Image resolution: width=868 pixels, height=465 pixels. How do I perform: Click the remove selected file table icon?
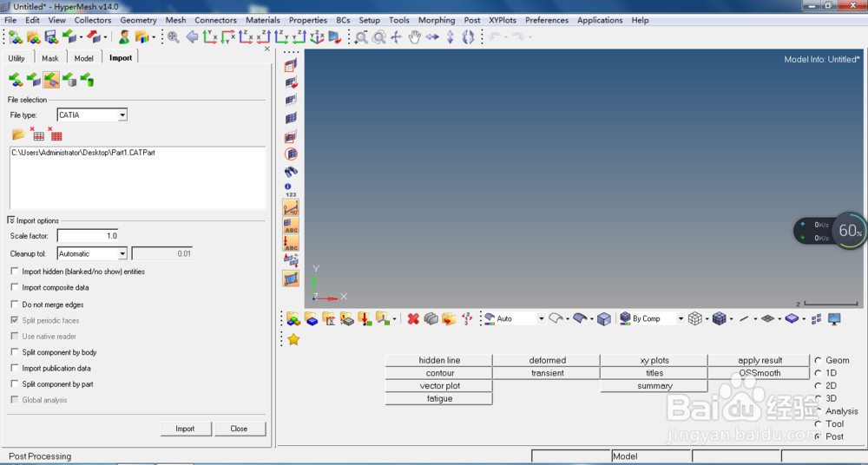[x=37, y=134]
